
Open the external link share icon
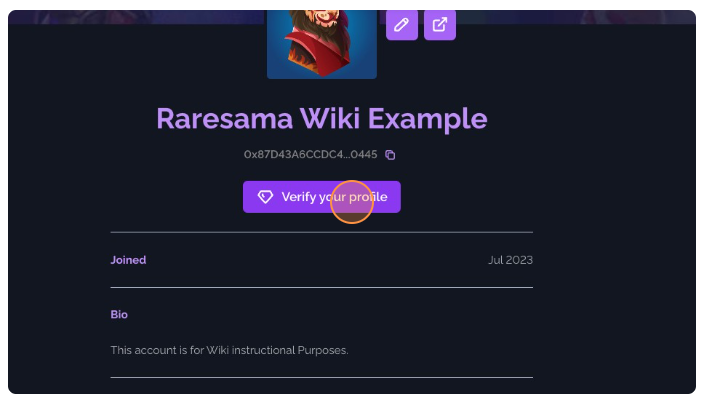point(440,25)
